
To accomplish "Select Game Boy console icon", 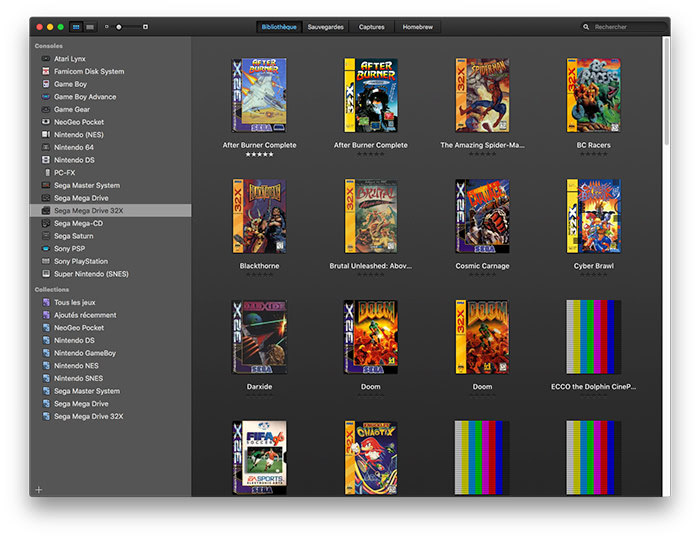I will 46,84.
